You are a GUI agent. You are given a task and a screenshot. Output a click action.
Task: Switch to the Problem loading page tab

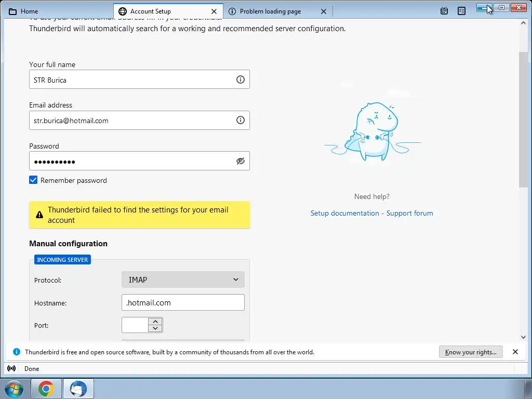tap(277, 11)
